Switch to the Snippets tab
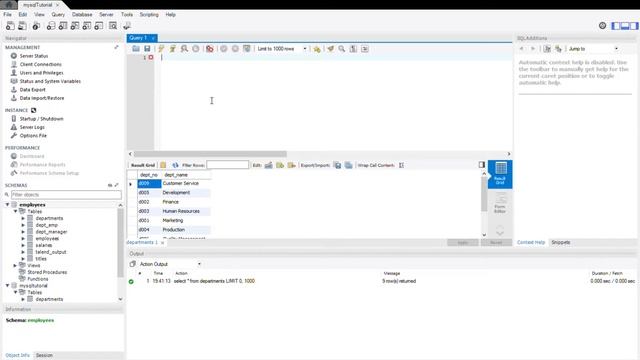The image size is (640, 360). tap(561, 242)
